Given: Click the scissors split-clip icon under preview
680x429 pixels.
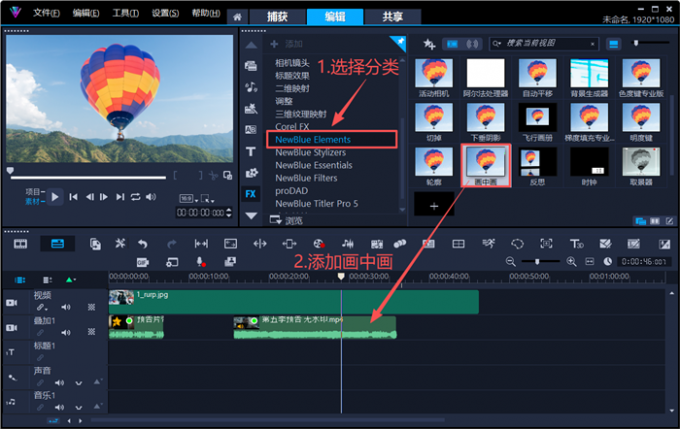Looking at the screenshot, I should tap(213, 175).
